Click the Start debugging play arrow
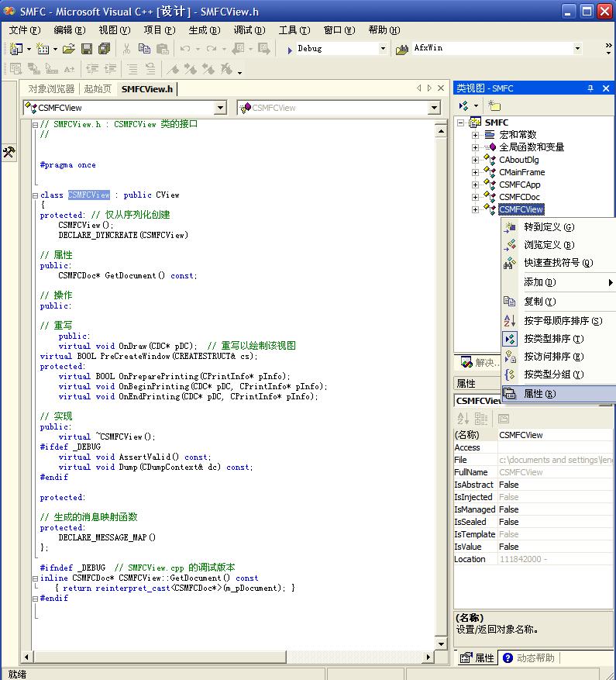This screenshot has width=616, height=680. 290,50
